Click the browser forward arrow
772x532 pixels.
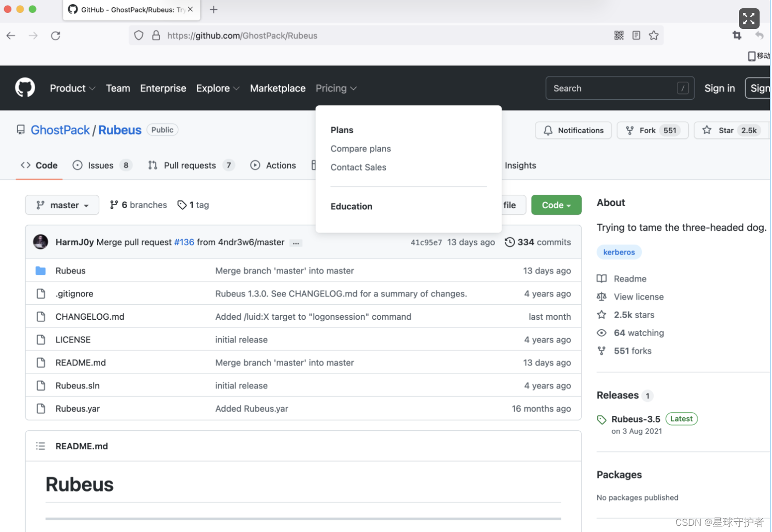click(x=33, y=36)
